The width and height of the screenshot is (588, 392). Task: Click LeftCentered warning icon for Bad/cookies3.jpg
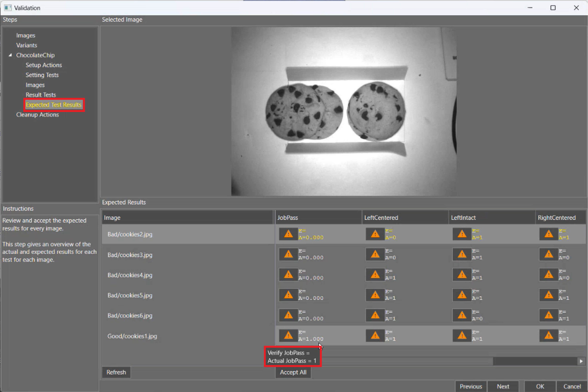tap(375, 254)
